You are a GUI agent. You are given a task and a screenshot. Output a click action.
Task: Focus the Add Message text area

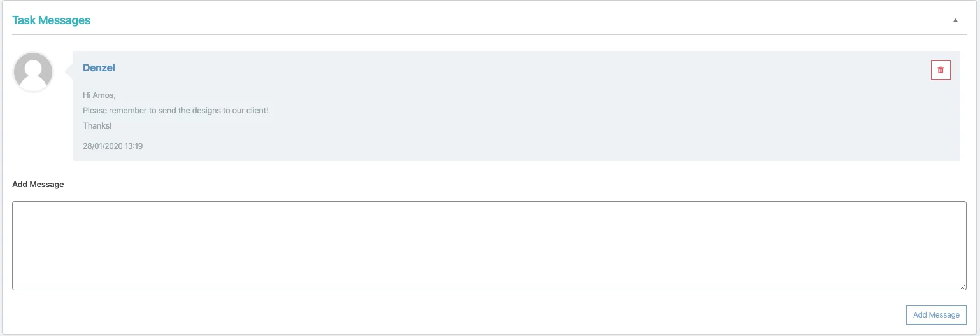pyautogui.click(x=489, y=246)
